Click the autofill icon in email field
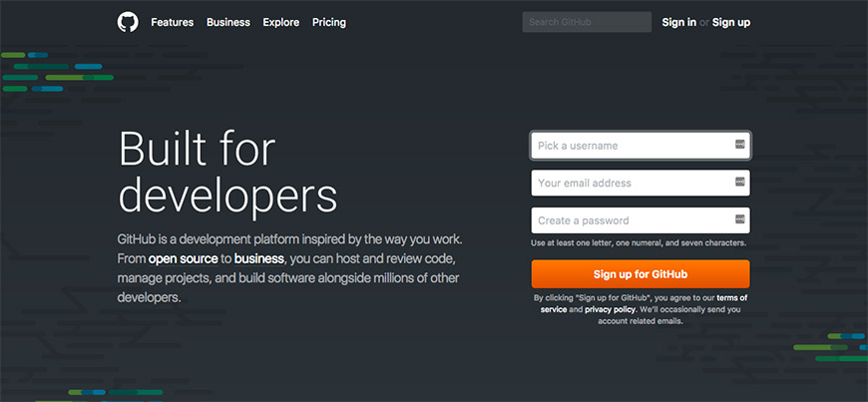This screenshot has width=868, height=402. tap(739, 183)
